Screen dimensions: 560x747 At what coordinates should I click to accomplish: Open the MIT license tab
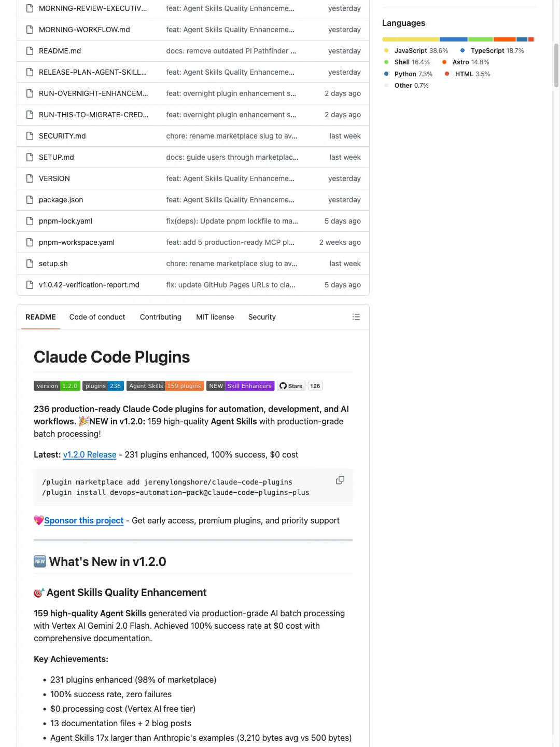coord(215,317)
